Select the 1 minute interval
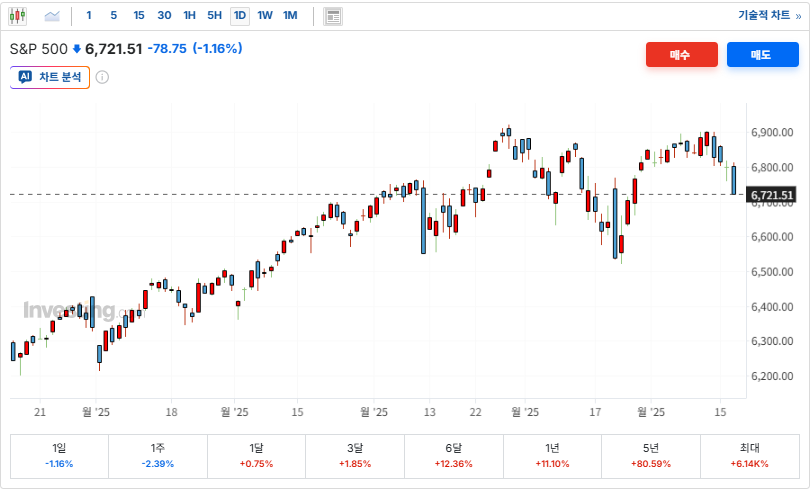The width and height of the screenshot is (811, 491). (x=89, y=16)
